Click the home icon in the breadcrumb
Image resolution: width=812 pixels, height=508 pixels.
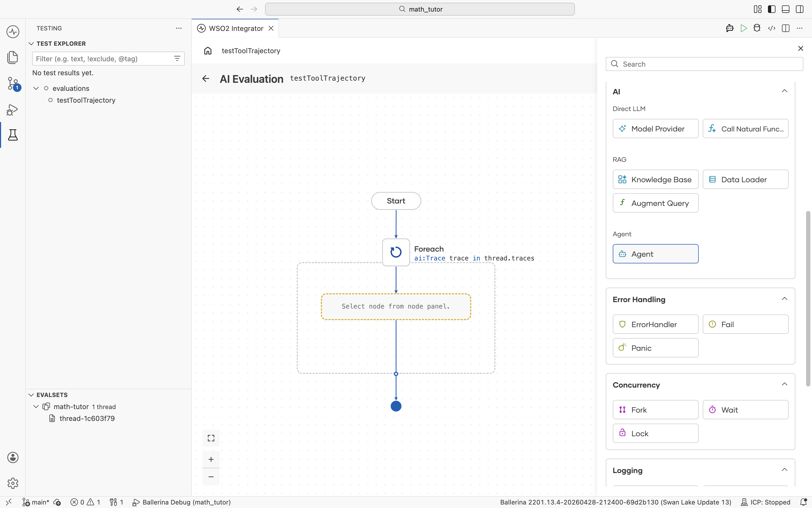tap(208, 51)
